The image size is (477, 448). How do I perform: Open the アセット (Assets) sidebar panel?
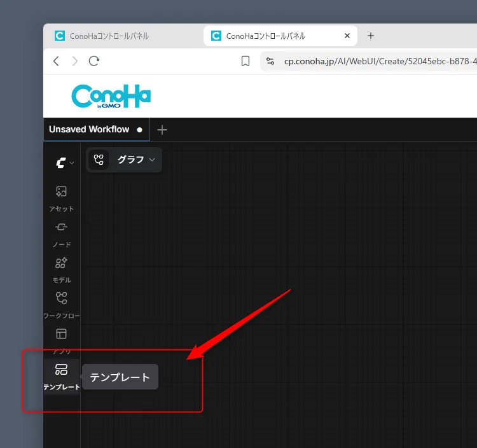click(62, 199)
